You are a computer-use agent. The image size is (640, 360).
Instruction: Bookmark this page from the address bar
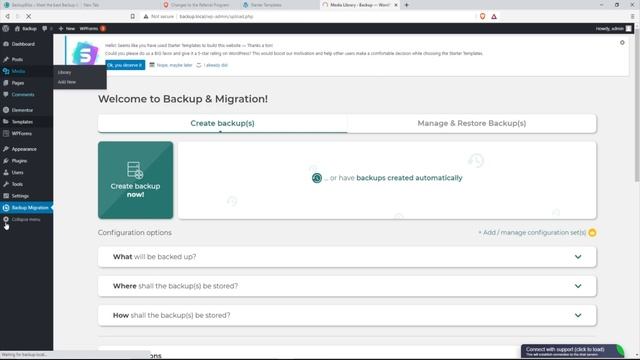point(133,16)
